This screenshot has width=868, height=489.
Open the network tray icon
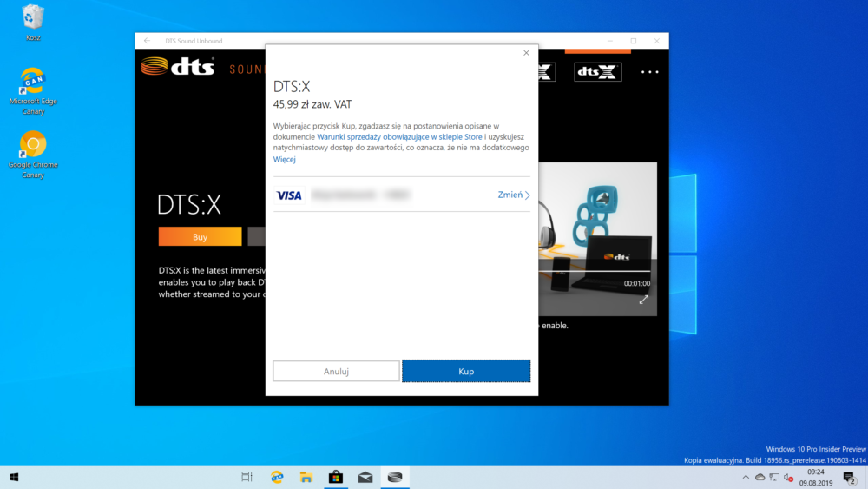tap(774, 478)
